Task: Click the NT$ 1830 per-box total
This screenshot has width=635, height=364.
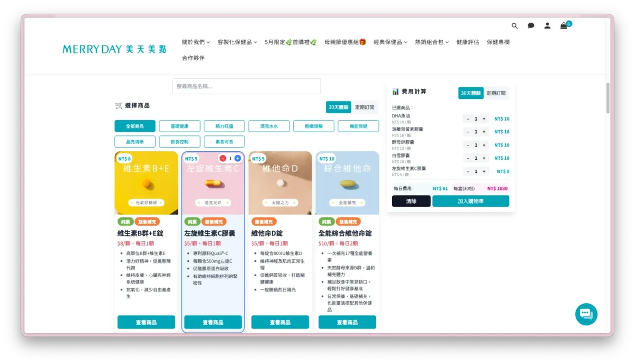Action: [x=497, y=188]
